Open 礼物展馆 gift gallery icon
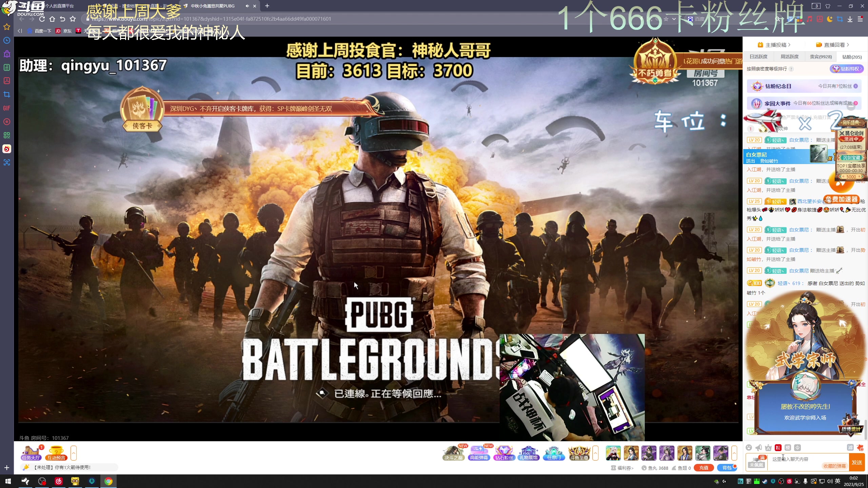This screenshot has width=868, height=488. point(529,453)
